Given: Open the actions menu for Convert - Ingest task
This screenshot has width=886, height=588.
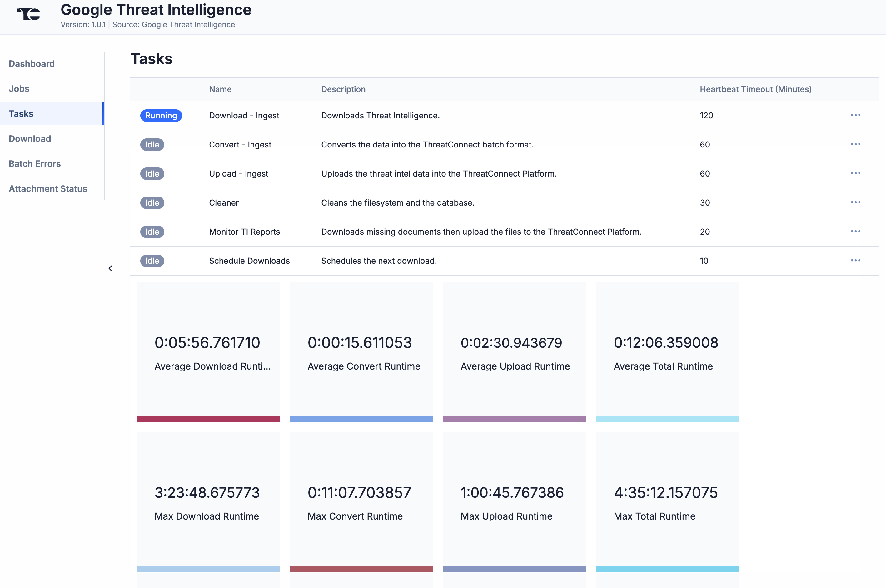Looking at the screenshot, I should 856,144.
